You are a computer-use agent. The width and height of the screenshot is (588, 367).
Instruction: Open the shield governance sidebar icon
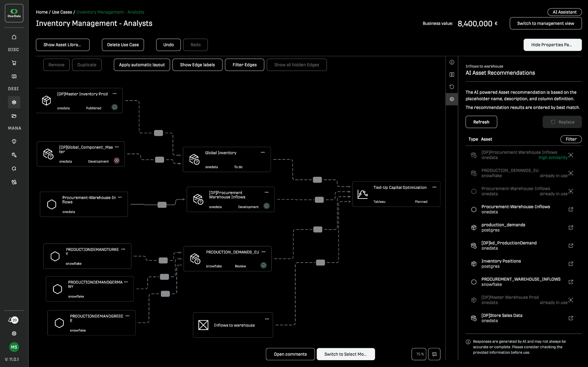pyautogui.click(x=14, y=141)
